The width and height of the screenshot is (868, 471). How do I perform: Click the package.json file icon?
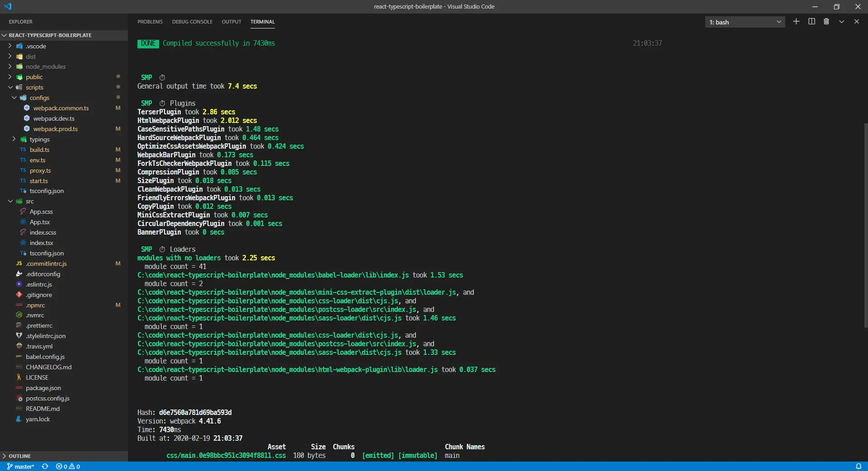coord(19,388)
